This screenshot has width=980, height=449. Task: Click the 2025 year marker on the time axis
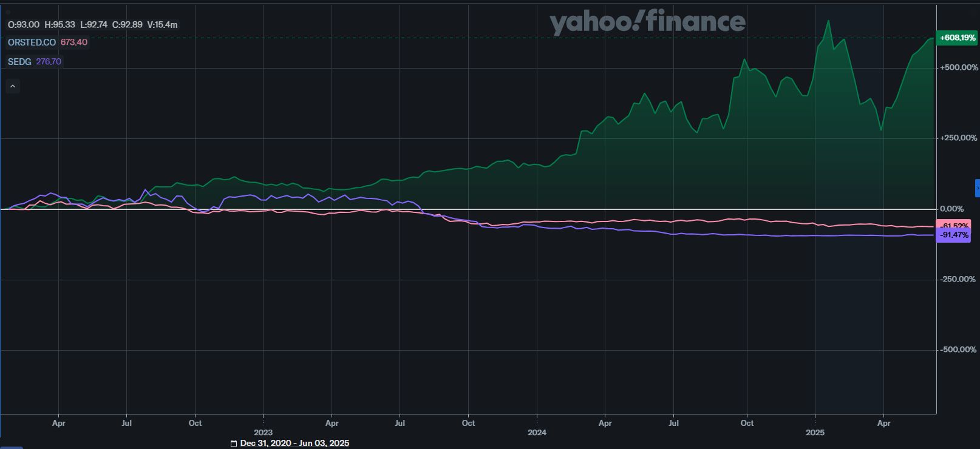(815, 433)
